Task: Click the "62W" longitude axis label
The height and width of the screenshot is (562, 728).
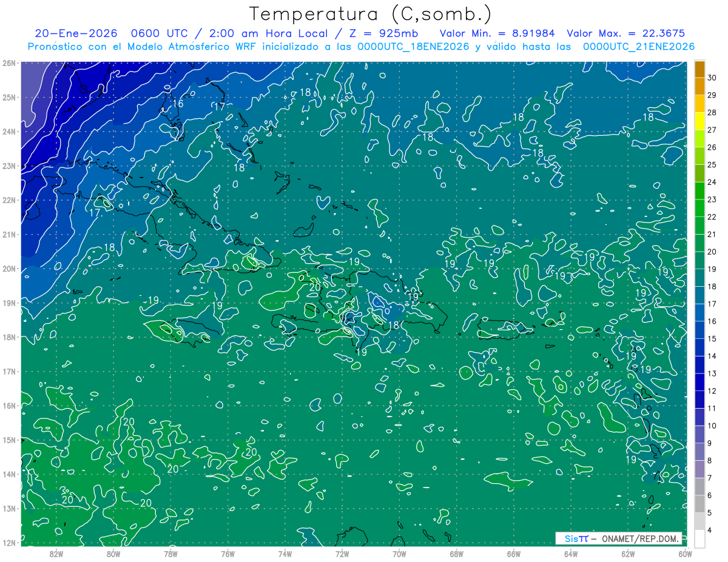Action: pos(628,554)
